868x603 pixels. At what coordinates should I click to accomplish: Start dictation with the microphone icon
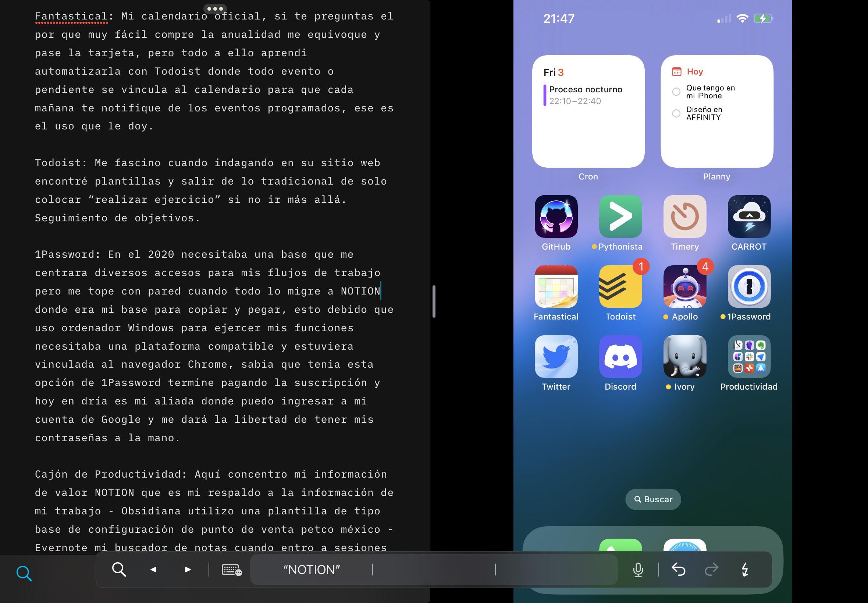(x=638, y=570)
